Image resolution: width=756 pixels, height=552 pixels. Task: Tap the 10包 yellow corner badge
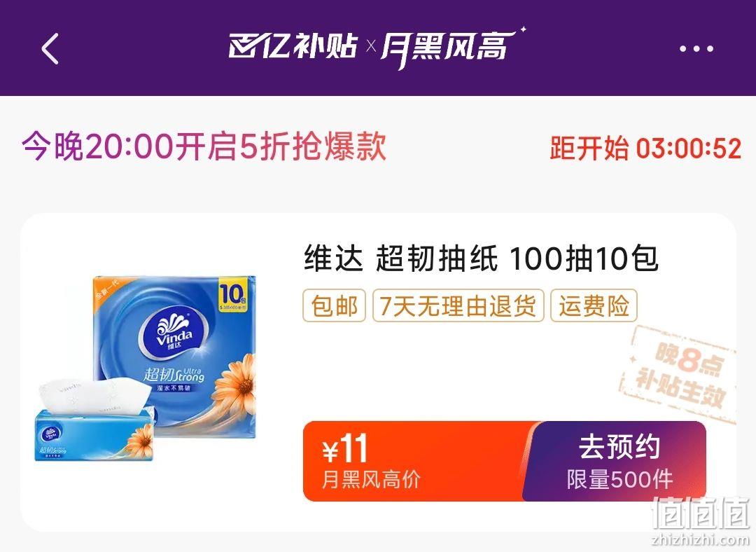233,294
